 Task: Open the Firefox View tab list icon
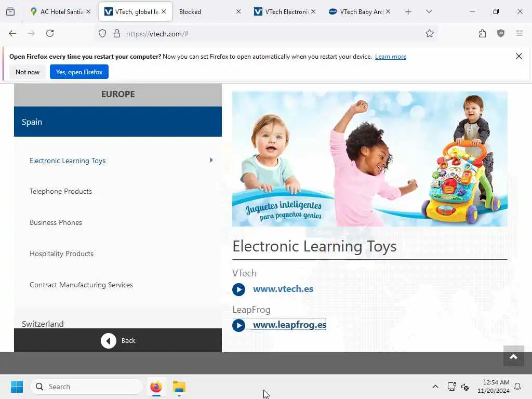tap(10, 11)
